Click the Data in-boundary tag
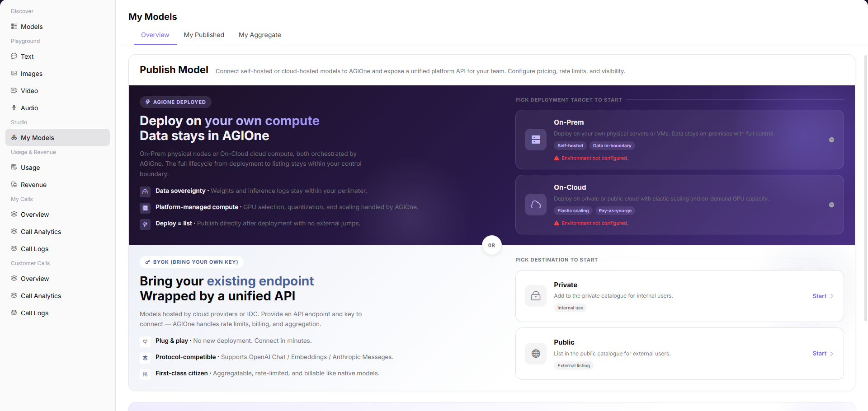868x411 pixels. pos(612,145)
